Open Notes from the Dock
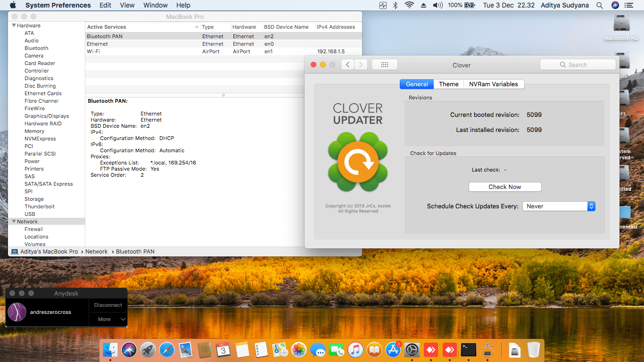 click(x=242, y=350)
